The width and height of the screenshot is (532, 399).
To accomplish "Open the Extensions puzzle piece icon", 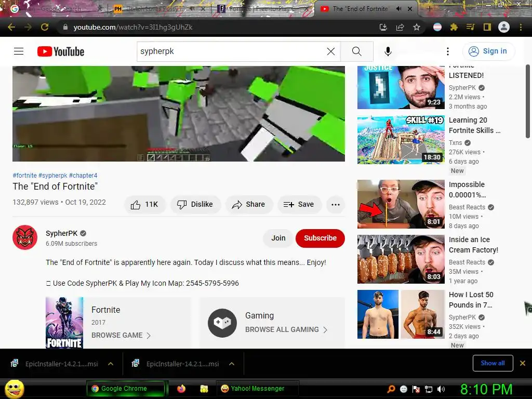I will (454, 27).
